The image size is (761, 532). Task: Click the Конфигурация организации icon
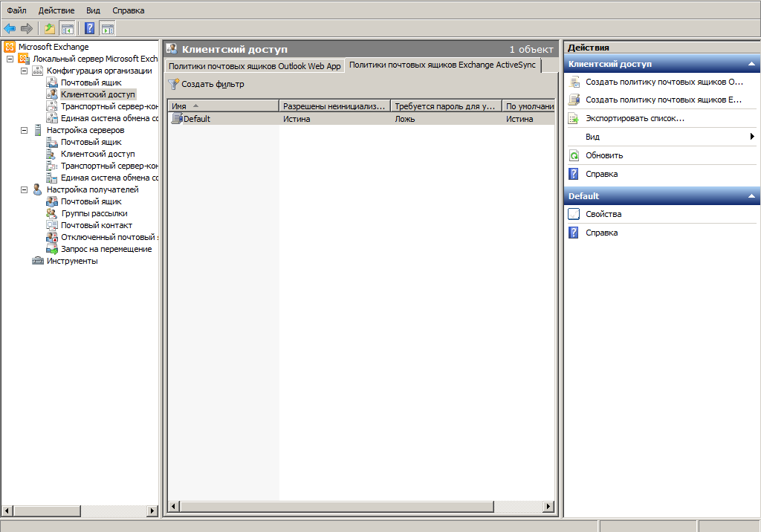pyautogui.click(x=38, y=71)
